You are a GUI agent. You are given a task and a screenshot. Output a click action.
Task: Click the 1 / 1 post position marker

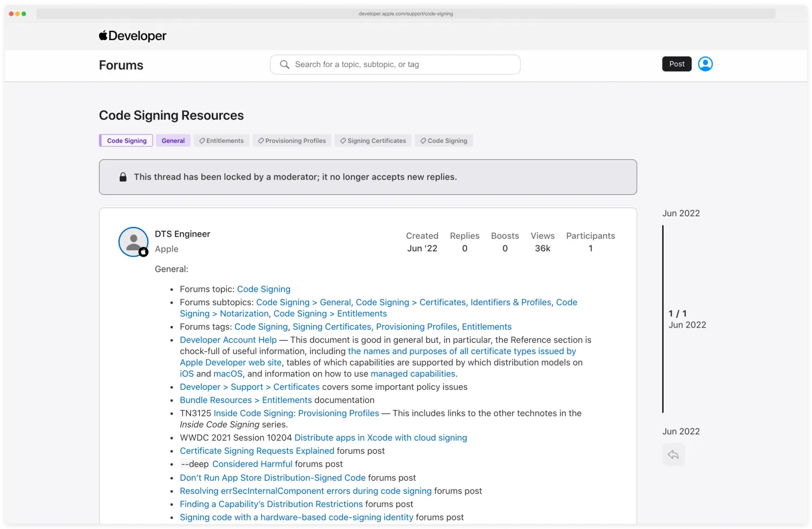point(678,314)
